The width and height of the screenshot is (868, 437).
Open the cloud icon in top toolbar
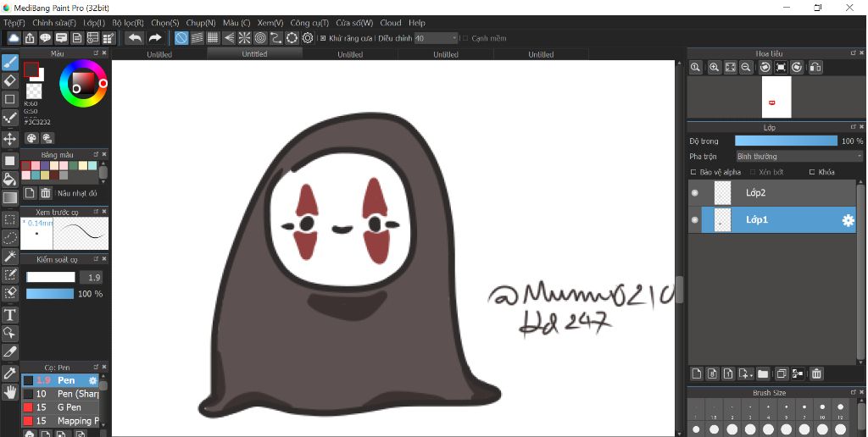pos(14,38)
